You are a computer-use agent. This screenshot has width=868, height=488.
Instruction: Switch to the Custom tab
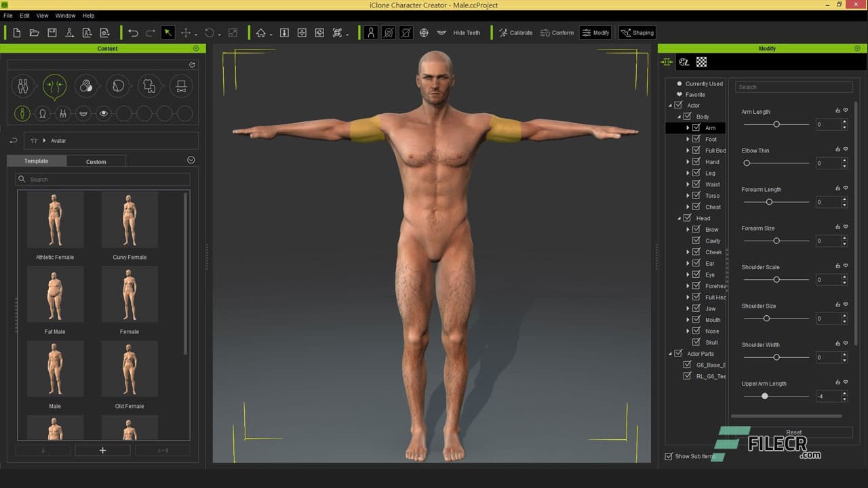point(96,161)
